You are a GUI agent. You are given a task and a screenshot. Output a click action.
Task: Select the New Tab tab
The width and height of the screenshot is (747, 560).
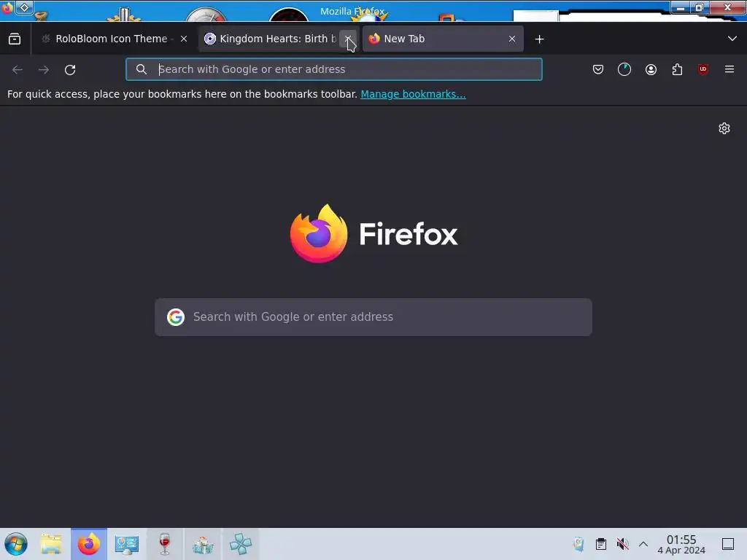[443, 39]
